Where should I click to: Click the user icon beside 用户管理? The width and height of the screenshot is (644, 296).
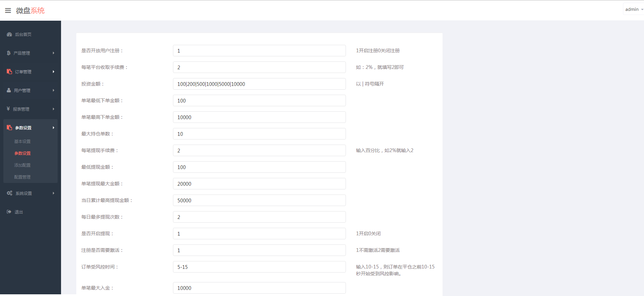9,90
